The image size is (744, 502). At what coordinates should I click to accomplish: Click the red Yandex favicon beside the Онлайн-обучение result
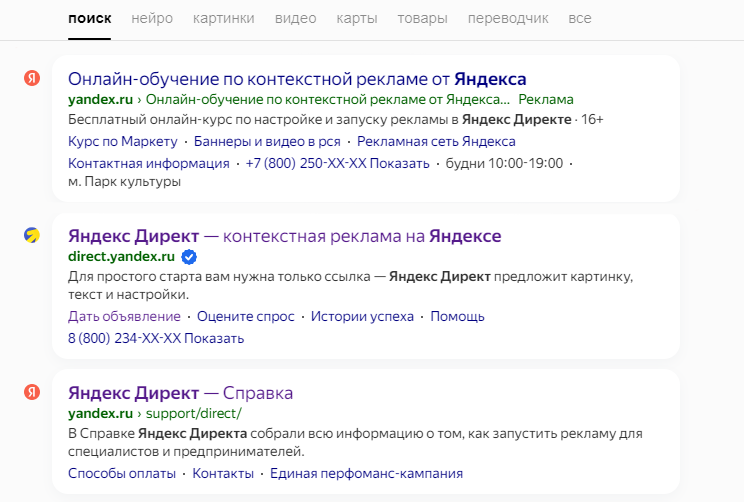32,78
